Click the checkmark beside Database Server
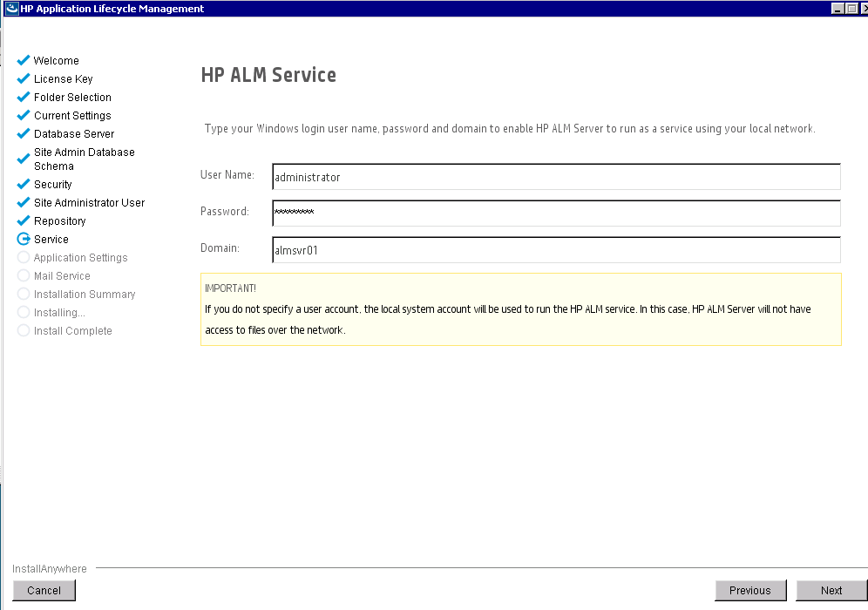 click(24, 132)
